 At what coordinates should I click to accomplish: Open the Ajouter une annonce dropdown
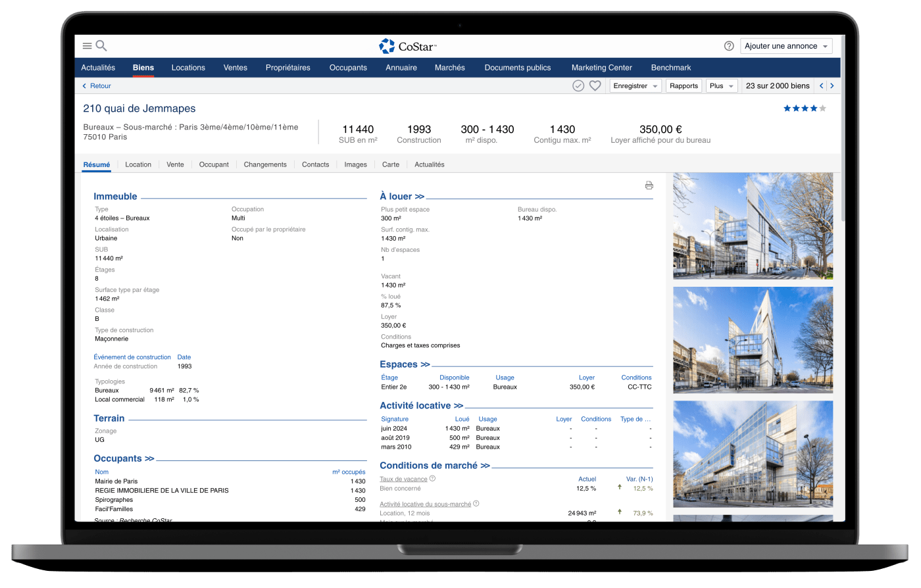(x=786, y=46)
